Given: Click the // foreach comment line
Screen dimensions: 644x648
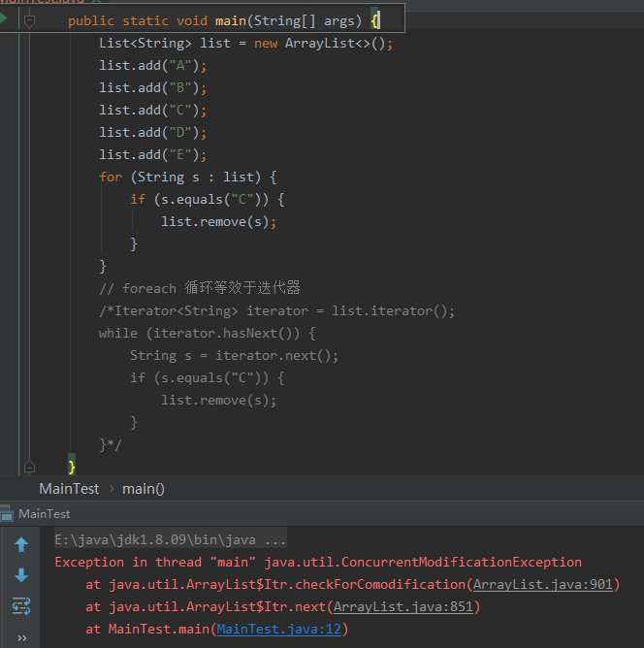Looking at the screenshot, I should 200,288.
